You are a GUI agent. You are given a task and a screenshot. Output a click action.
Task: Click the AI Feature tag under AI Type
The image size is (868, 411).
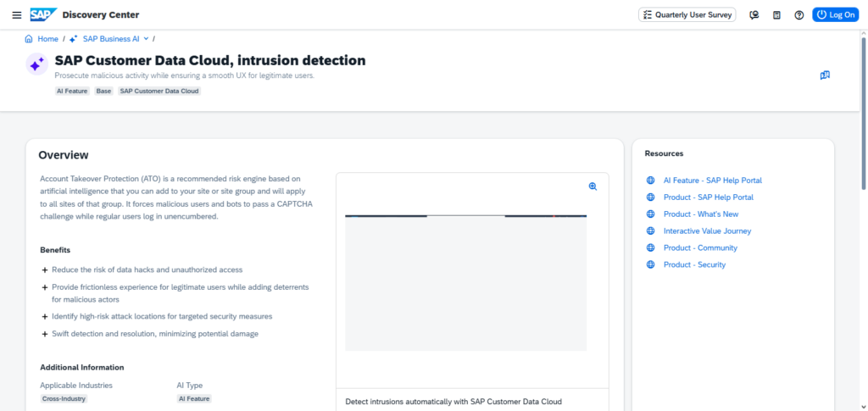pyautogui.click(x=194, y=398)
